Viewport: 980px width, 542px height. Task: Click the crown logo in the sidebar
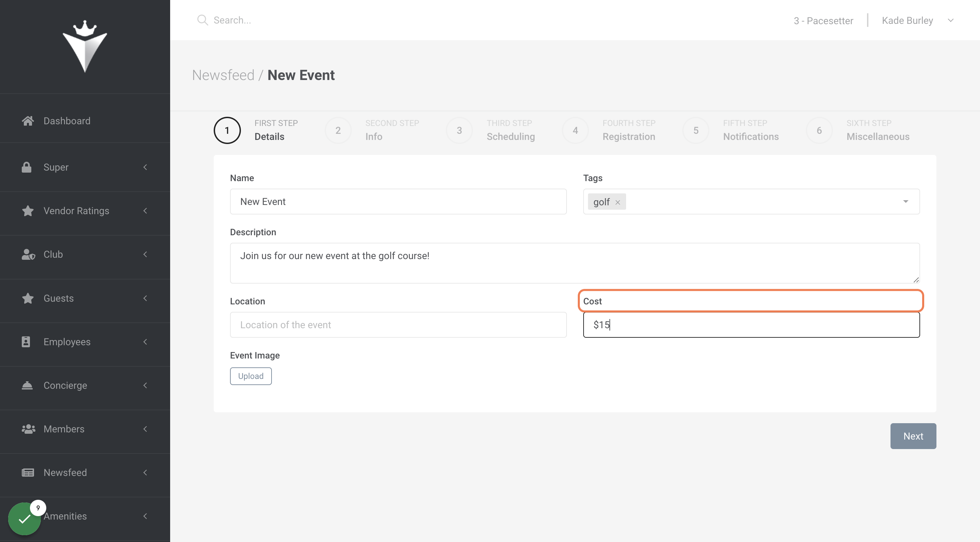(x=85, y=46)
